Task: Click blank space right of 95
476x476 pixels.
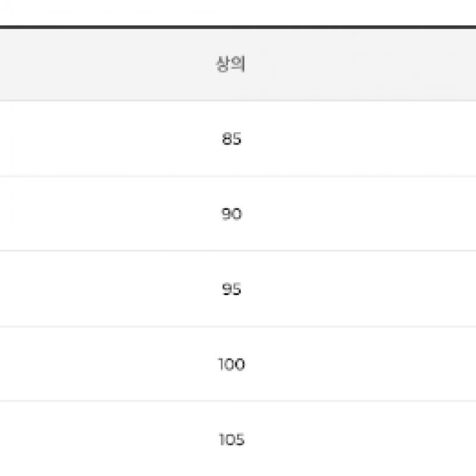Action: [375, 289]
